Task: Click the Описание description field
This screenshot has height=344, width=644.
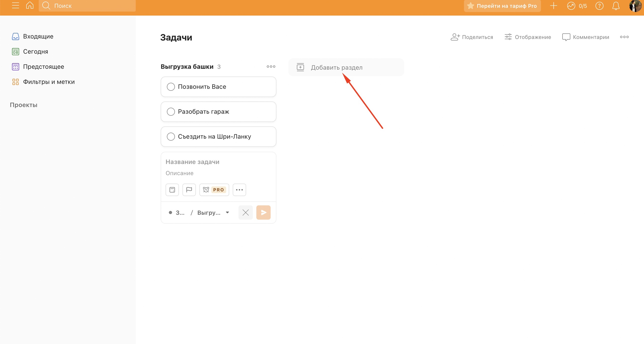Action: tap(218, 173)
